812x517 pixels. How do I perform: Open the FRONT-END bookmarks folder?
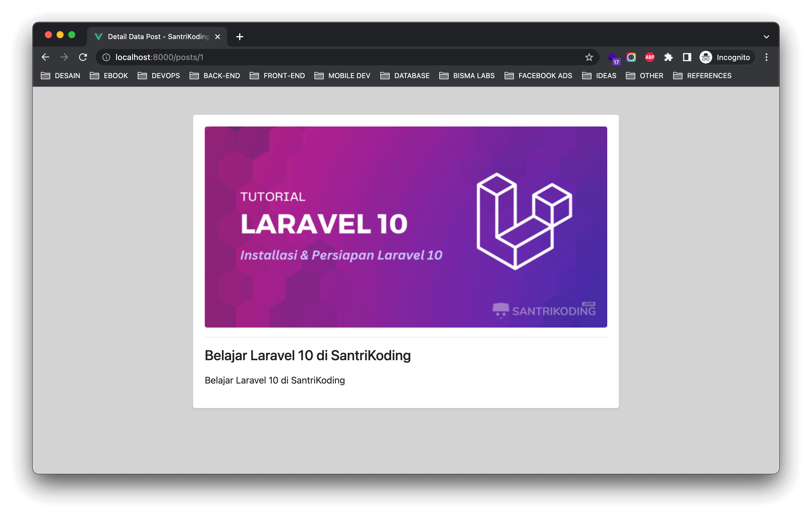tap(277, 76)
